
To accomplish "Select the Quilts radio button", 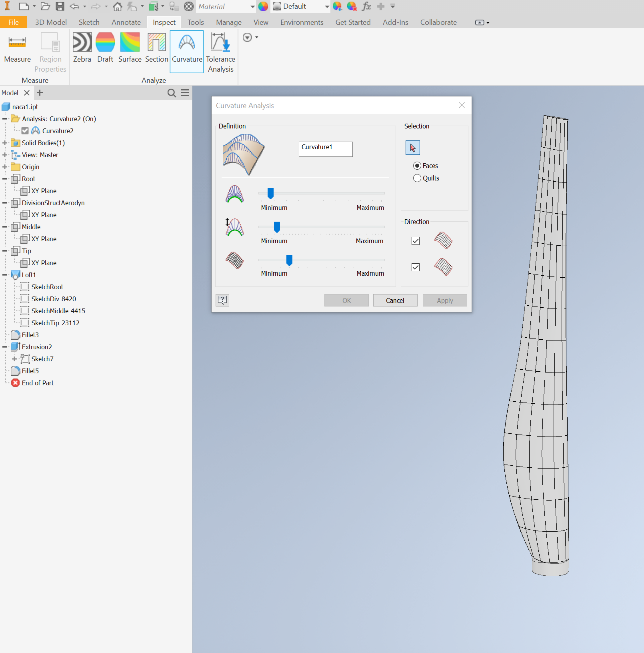I will pos(417,178).
